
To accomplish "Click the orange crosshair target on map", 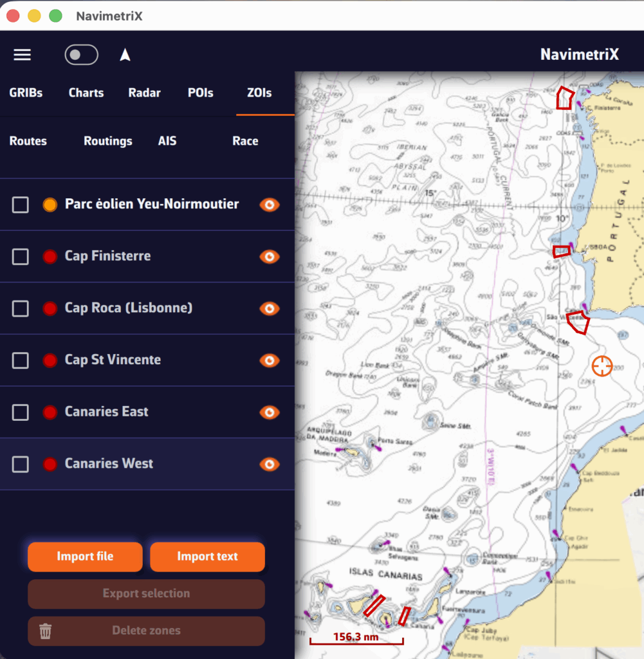I will tap(602, 366).
